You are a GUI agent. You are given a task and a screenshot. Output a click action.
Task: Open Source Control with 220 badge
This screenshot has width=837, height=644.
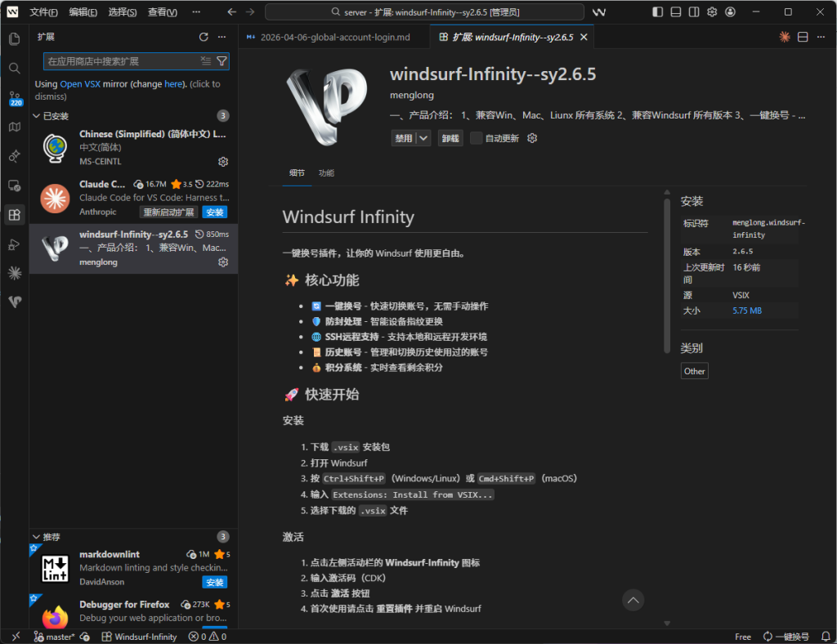[x=15, y=98]
